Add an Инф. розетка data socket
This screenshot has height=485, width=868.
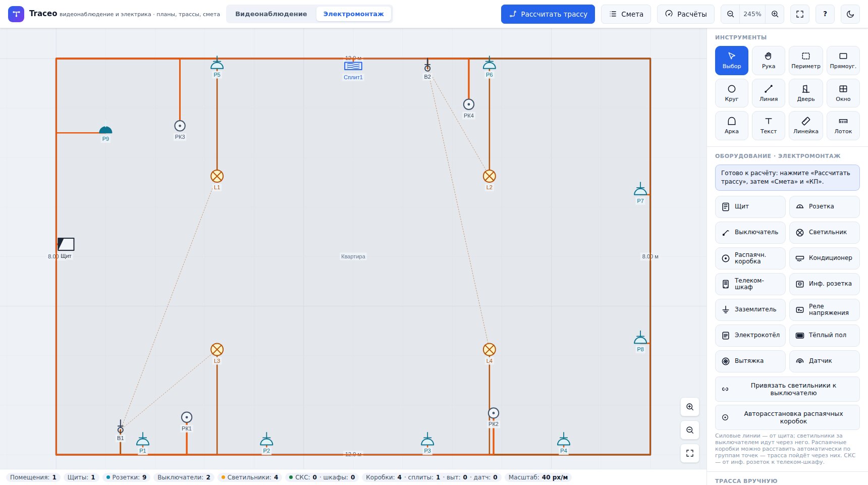[x=825, y=284]
